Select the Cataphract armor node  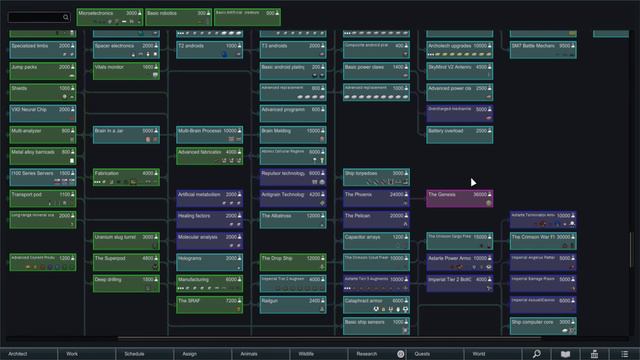(376, 305)
